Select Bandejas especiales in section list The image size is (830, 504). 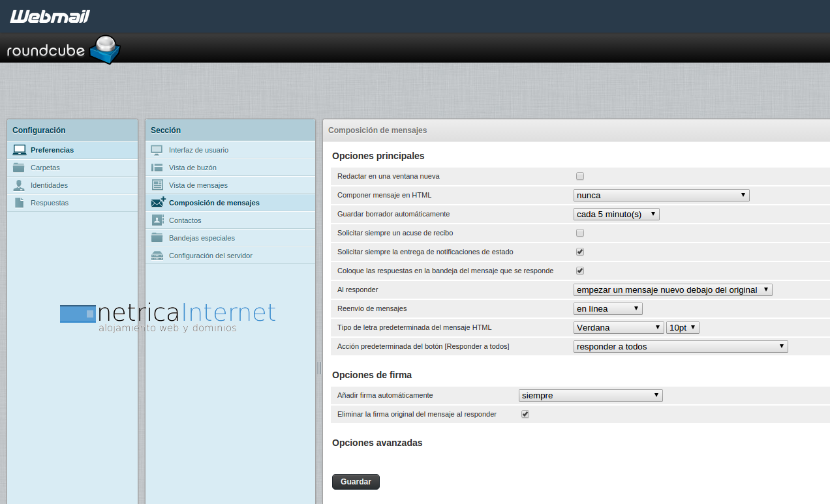[202, 238]
